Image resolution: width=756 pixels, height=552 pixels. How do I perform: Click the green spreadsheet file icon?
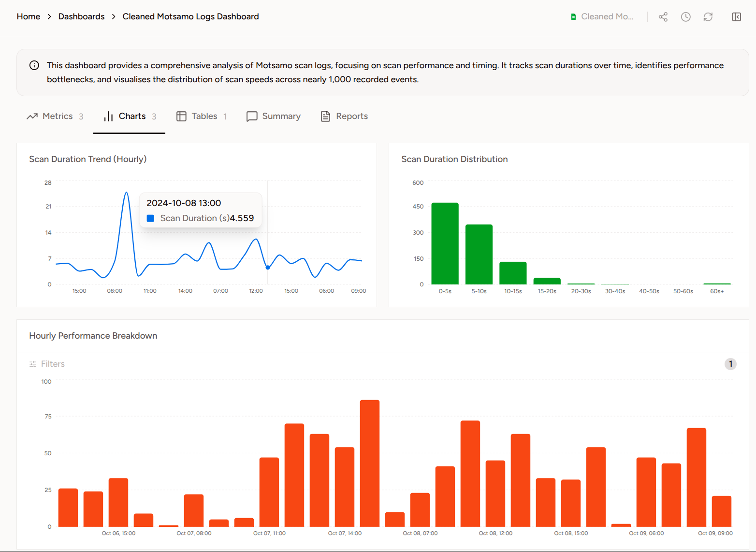click(573, 17)
